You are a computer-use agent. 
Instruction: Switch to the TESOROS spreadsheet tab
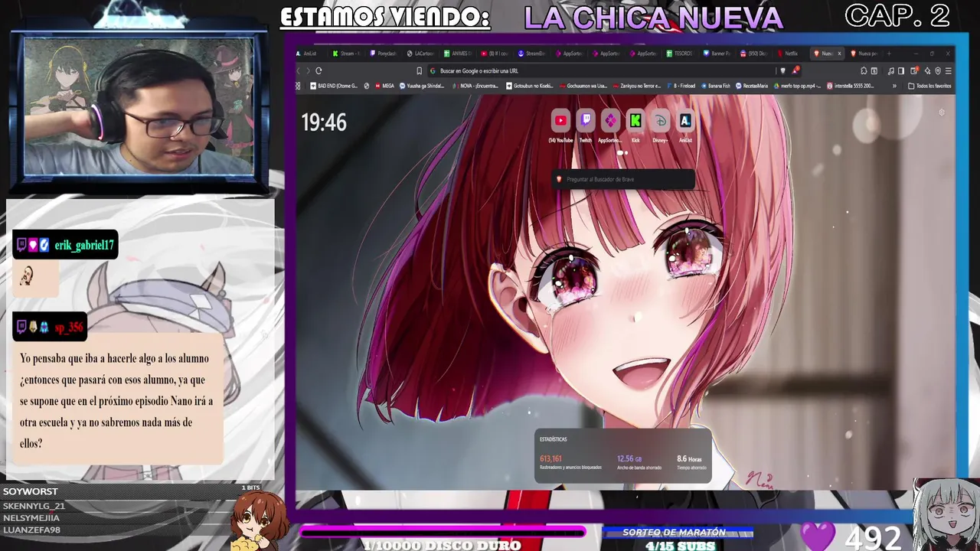pos(679,54)
